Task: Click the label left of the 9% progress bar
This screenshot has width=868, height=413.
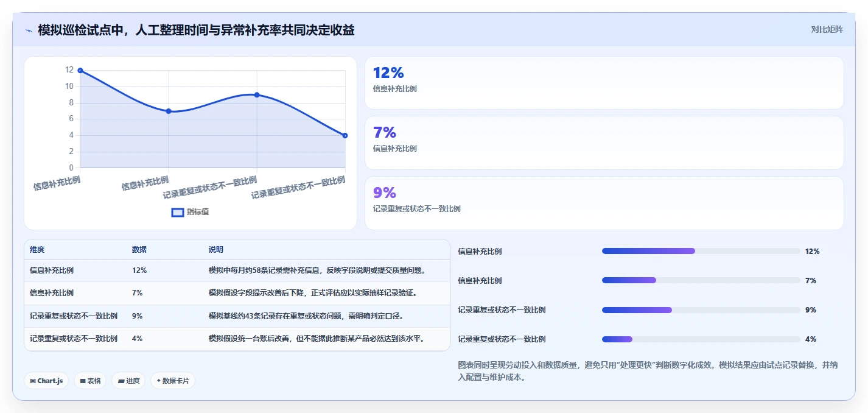Action: tap(502, 310)
